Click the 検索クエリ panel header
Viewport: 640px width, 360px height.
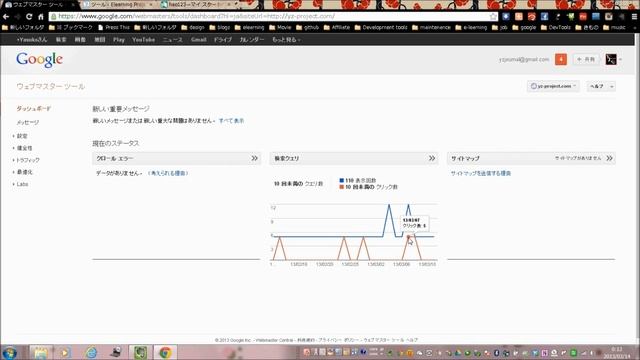point(353,158)
